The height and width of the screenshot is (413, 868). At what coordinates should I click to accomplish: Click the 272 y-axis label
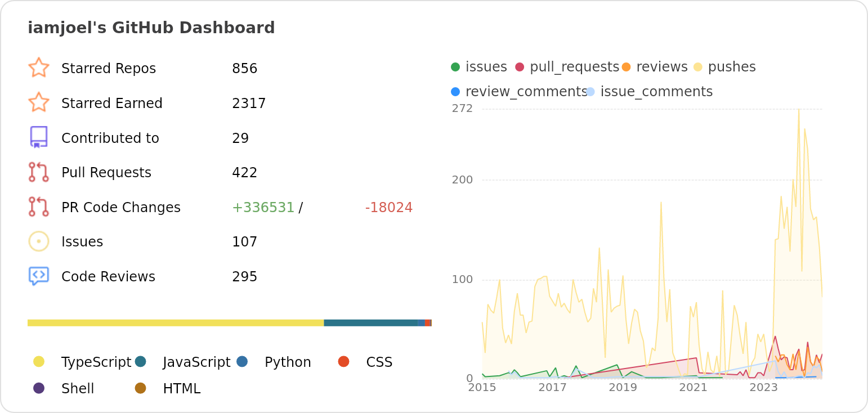(462, 109)
